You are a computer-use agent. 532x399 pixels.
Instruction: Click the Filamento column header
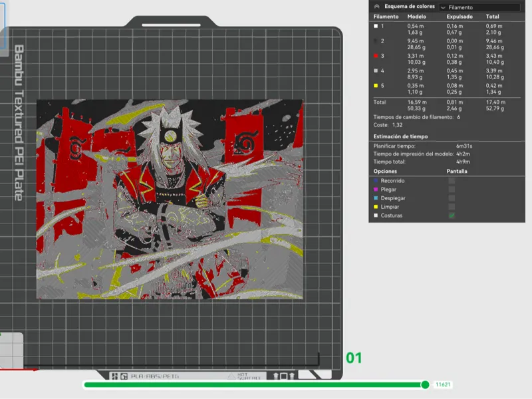(x=386, y=17)
